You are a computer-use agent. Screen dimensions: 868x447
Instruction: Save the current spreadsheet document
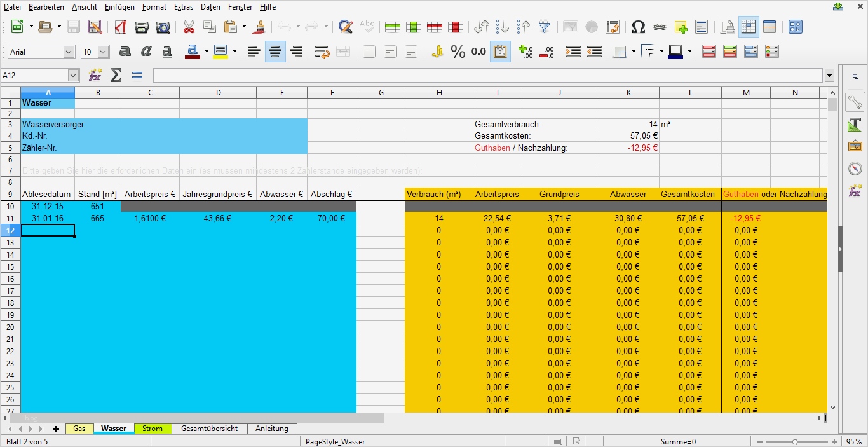[73, 27]
